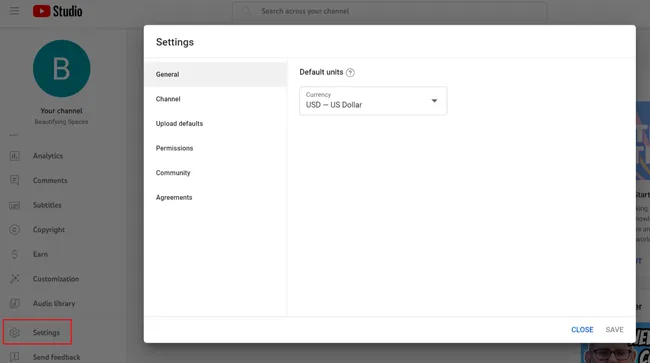Click Send feedback in sidebar
This screenshot has width=650, height=363.
click(x=56, y=357)
